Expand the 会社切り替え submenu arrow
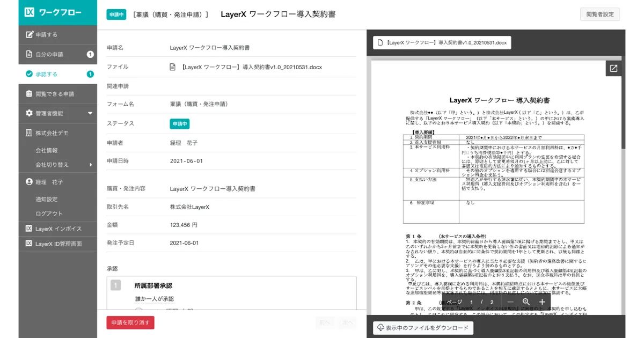Viewport: 644px width, 338px height. pyautogui.click(x=91, y=165)
